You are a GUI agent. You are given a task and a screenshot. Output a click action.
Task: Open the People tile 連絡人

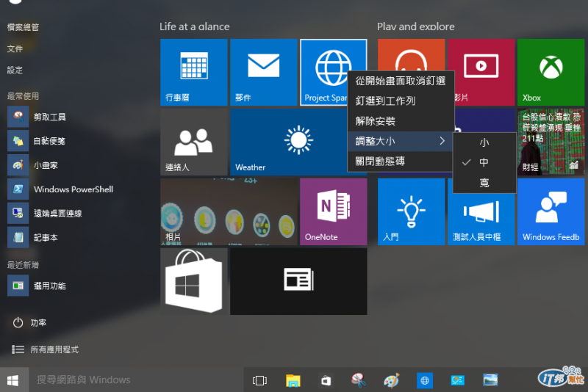[x=193, y=142]
